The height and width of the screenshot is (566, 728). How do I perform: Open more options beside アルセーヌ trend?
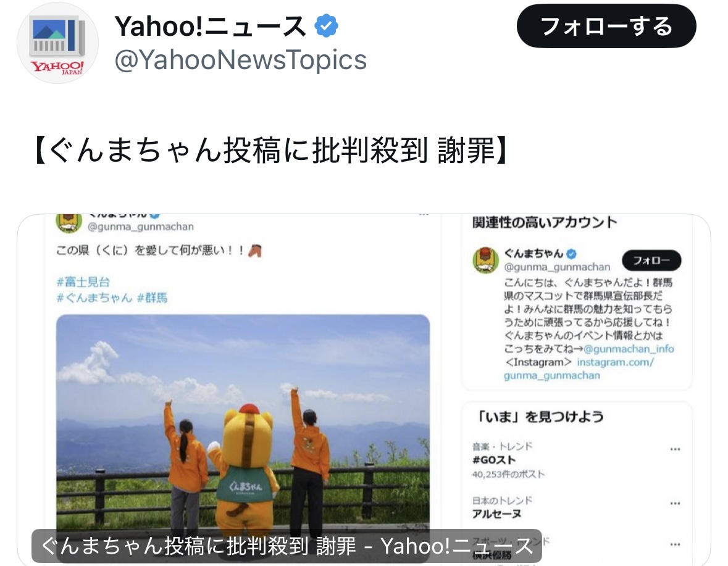[675, 504]
